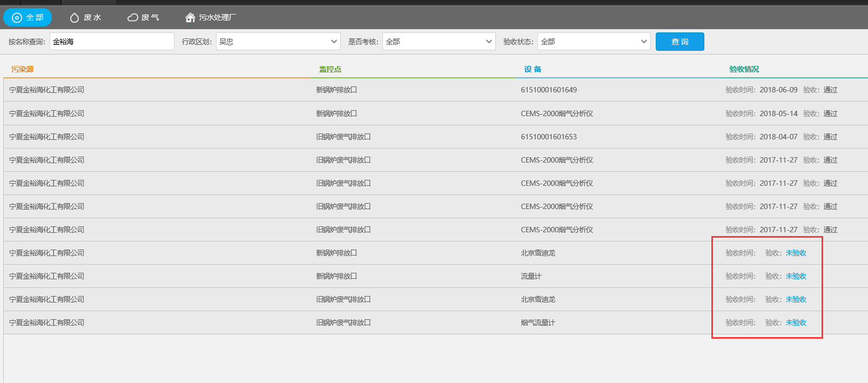This screenshot has height=383, width=868.
Task: Switch to the 废气 tab
Action: pos(143,17)
